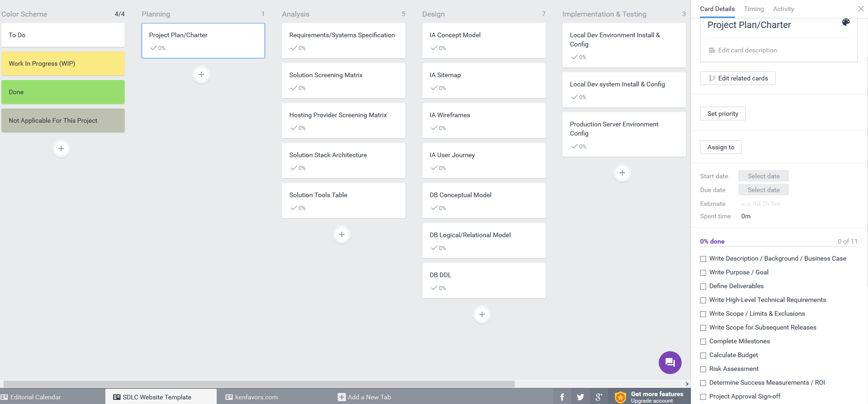Screen dimensions: 868x404
Task: Open the To Do card
Action: 63,35
